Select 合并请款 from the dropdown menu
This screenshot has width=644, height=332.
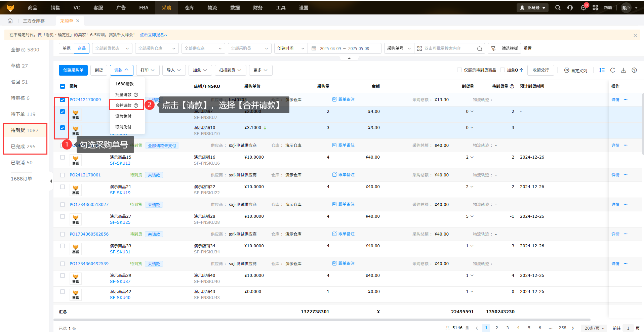124,106
